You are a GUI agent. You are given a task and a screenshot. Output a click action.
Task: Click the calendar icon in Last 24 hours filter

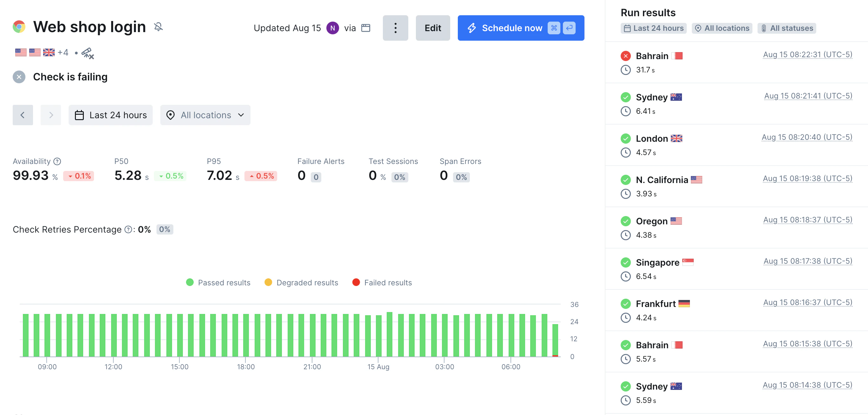point(80,115)
